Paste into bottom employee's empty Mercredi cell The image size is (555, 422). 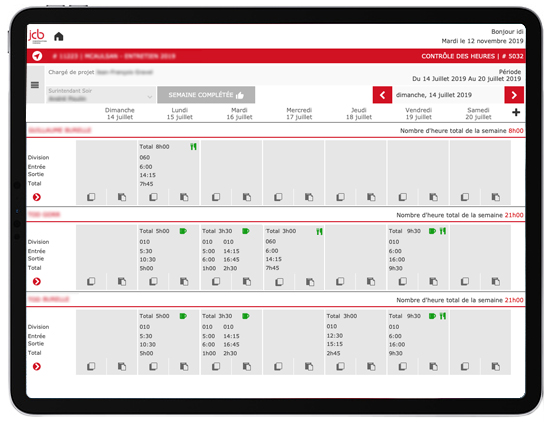[x=309, y=366]
